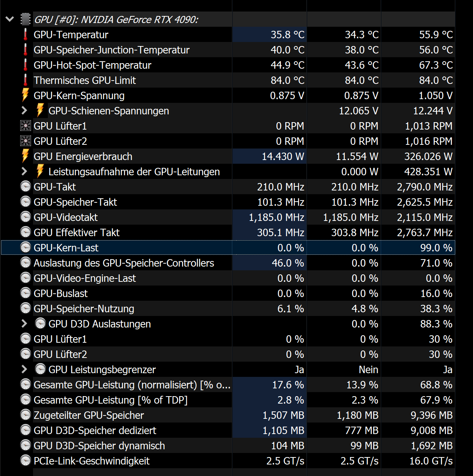The width and height of the screenshot is (473, 476).
Task: Click the '46.0 %' memory controller value
Action: [x=288, y=263]
